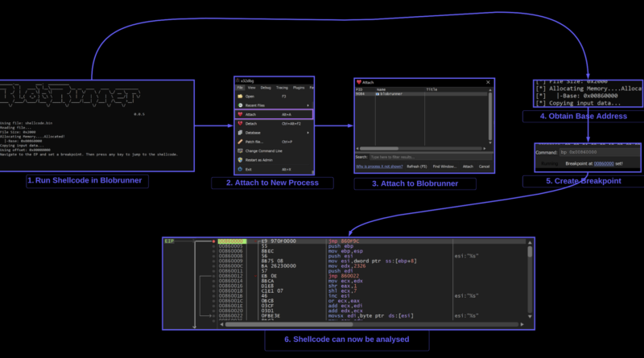Select the 'mov ebp,esp' instruction line

[x=345, y=251]
